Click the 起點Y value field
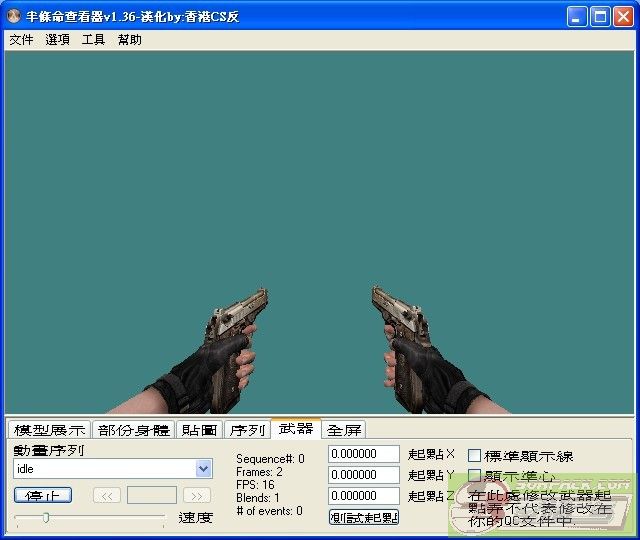The height and width of the screenshot is (540, 640). pyautogui.click(x=364, y=475)
